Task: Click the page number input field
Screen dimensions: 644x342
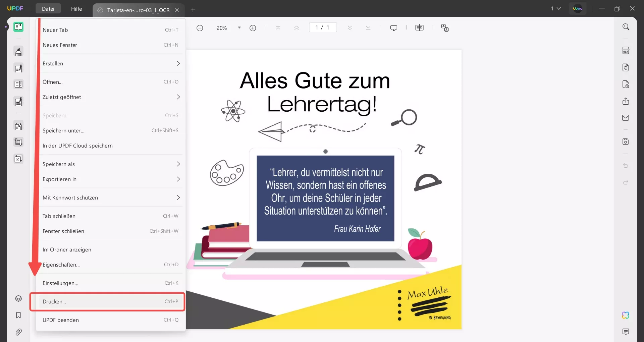Action: click(323, 27)
